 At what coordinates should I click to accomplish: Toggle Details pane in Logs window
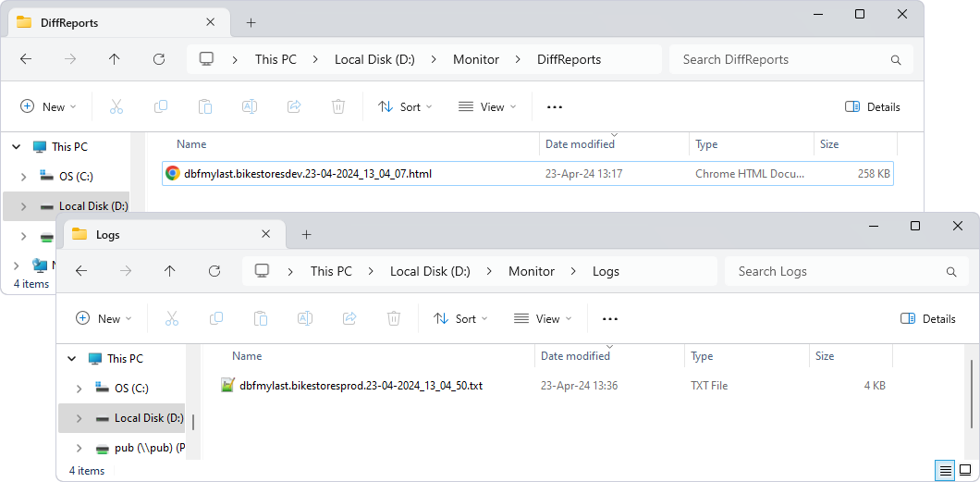[928, 319]
